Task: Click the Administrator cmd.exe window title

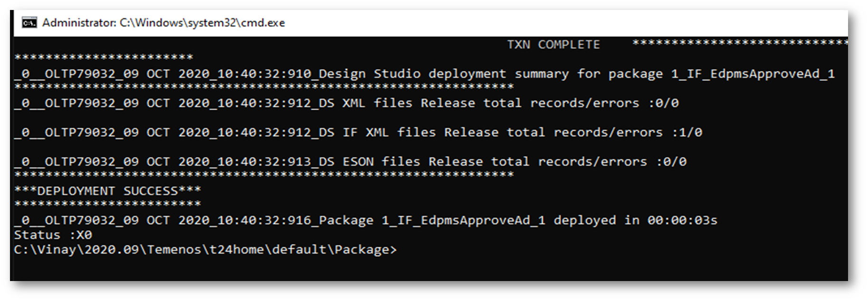Action: [163, 23]
